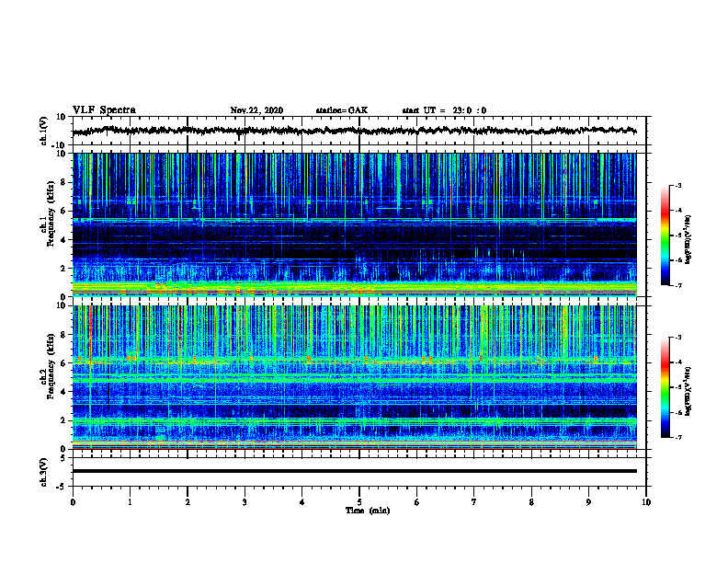Click time axis tick label "3"
The width and height of the screenshot is (728, 563).
click(245, 502)
